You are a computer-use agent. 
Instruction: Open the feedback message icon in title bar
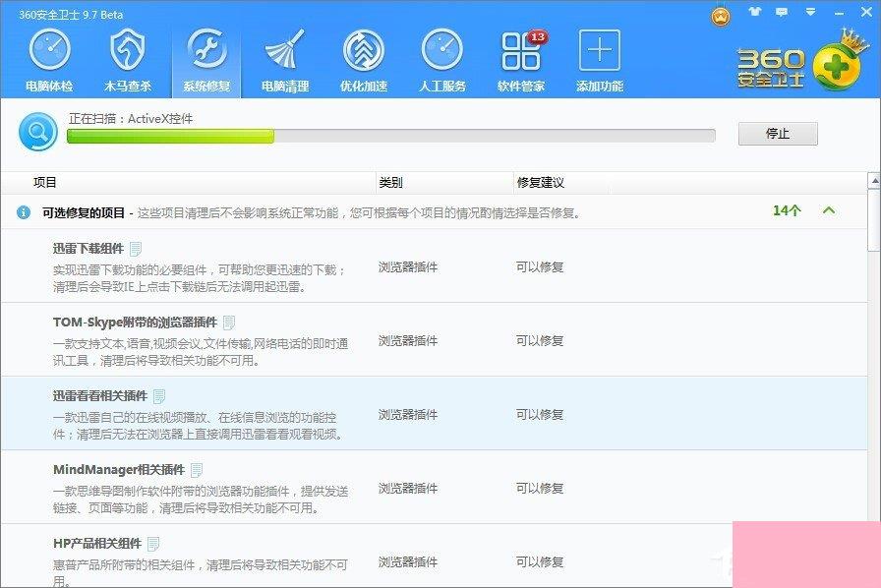click(782, 12)
